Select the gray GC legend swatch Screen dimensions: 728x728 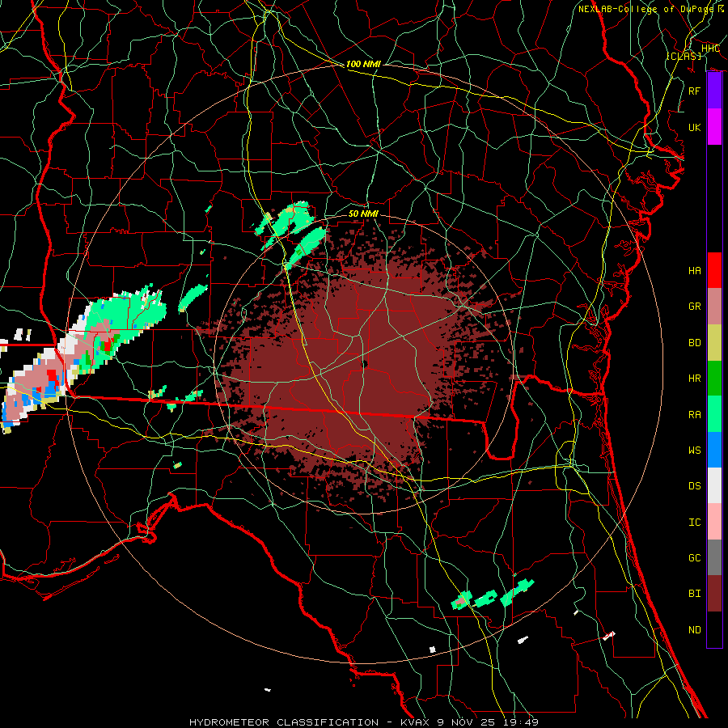(714, 557)
